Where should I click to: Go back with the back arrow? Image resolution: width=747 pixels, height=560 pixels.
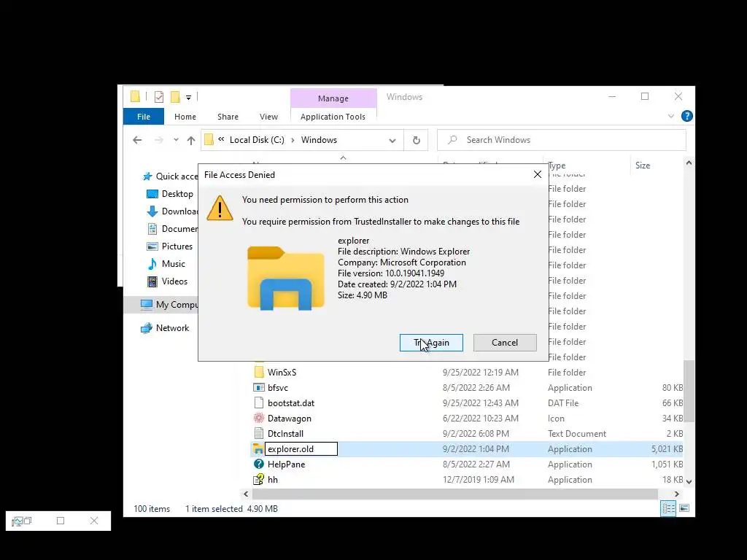click(137, 140)
